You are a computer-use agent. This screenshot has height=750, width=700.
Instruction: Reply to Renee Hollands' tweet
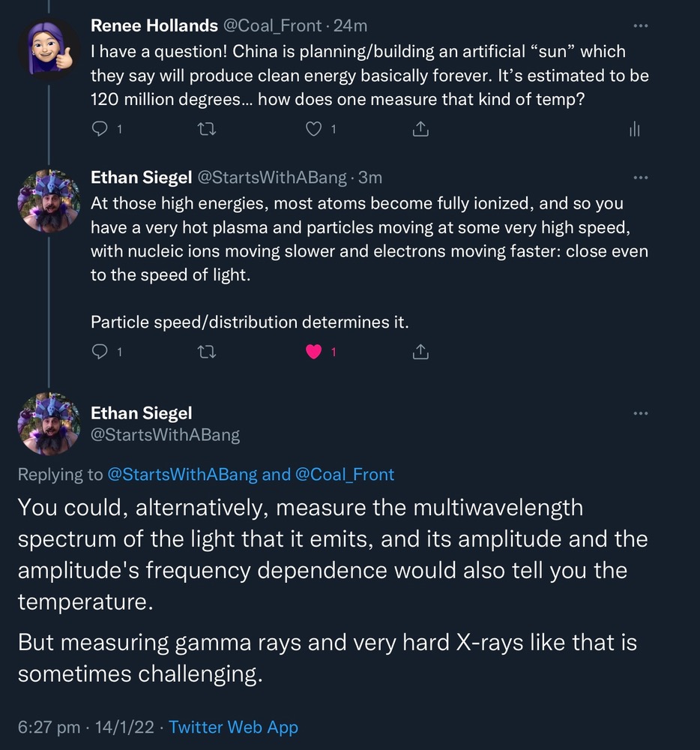tap(100, 129)
